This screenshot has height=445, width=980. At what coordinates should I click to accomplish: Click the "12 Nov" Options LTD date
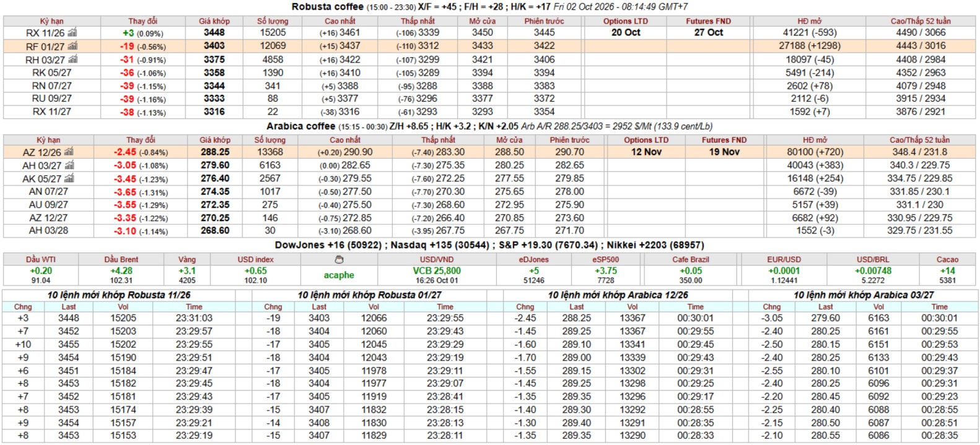(647, 152)
